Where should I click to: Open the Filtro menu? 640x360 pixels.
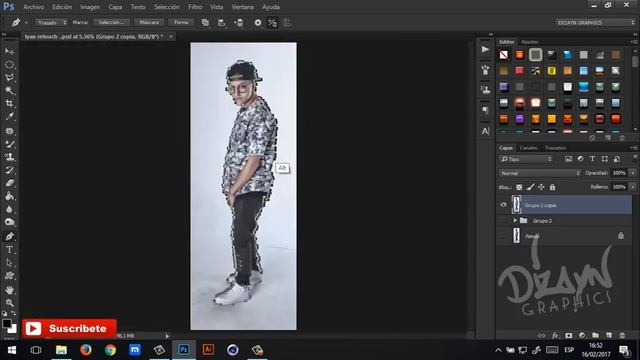(195, 7)
